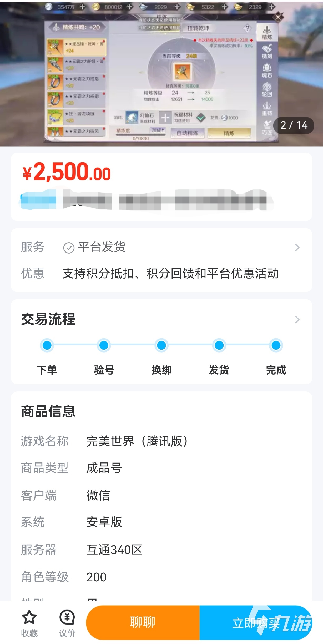Image resolution: width=323 pixels, height=644 pixels.
Task: Click the 幻仙石 material icon
Action: (132, 118)
